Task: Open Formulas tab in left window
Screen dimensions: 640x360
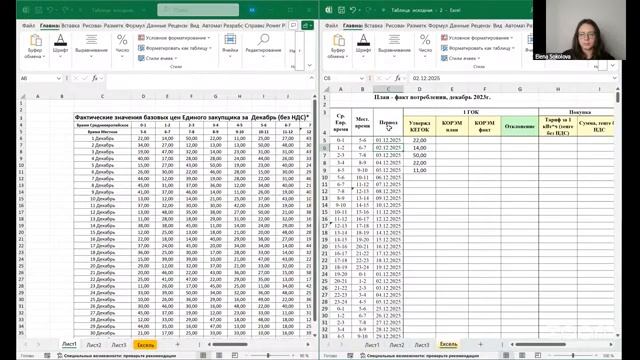Action: coord(135,25)
